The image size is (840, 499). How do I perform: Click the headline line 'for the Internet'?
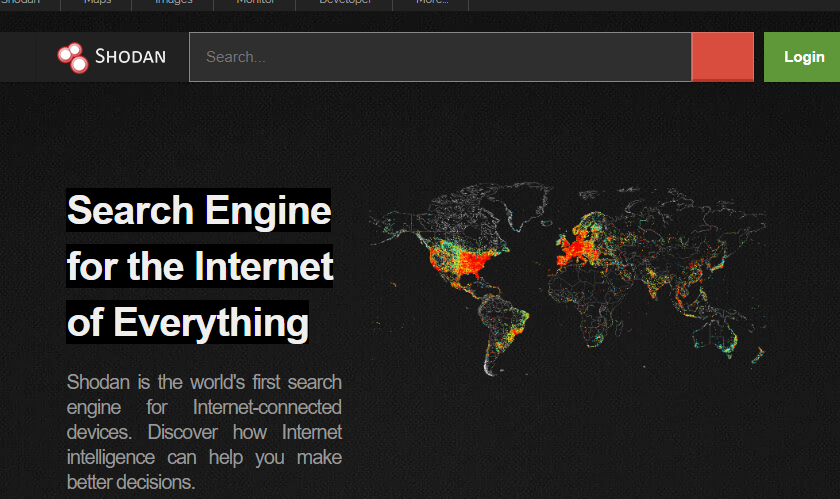(x=200, y=266)
